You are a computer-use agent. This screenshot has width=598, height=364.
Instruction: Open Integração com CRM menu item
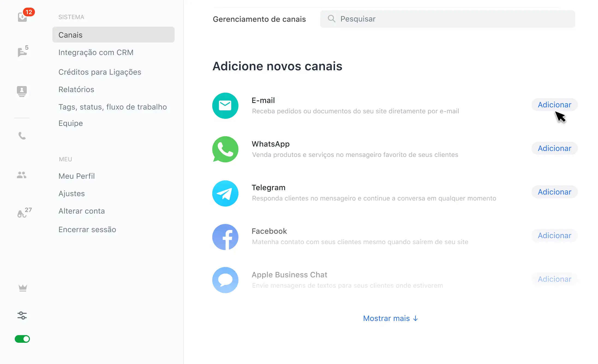(x=96, y=52)
